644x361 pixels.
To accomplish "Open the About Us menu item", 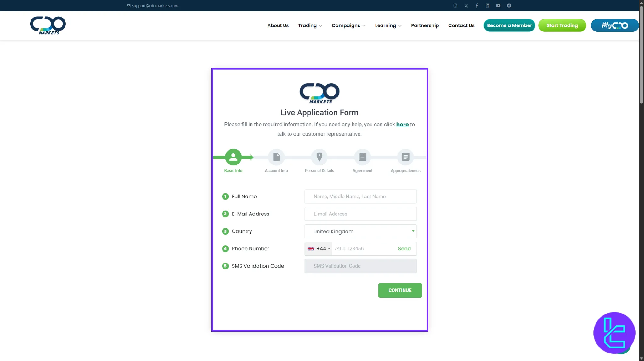I will [x=278, y=25].
